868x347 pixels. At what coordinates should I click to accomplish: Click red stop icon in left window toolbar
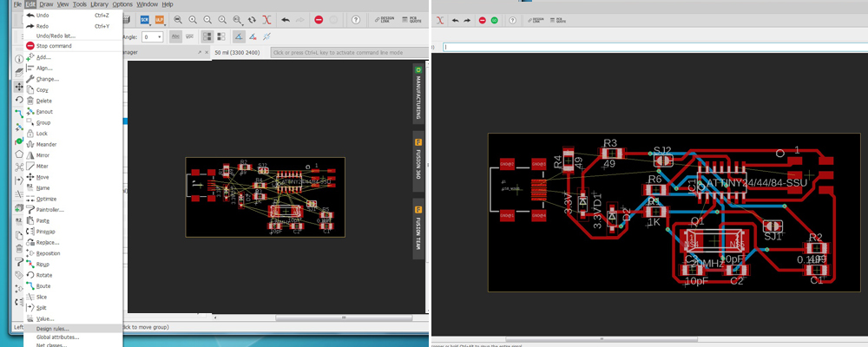(319, 20)
